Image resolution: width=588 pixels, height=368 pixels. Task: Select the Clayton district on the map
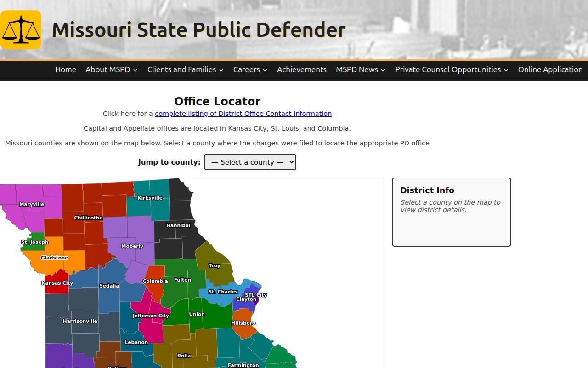[246, 299]
